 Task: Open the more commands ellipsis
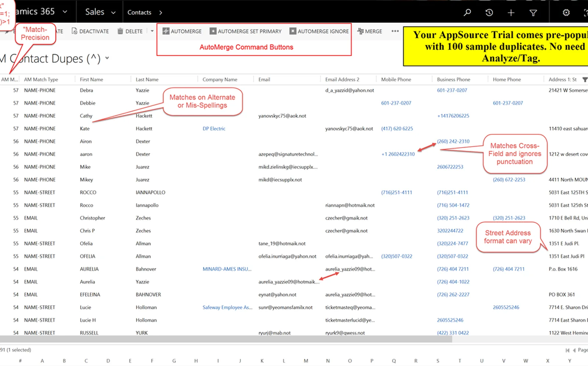pos(395,31)
